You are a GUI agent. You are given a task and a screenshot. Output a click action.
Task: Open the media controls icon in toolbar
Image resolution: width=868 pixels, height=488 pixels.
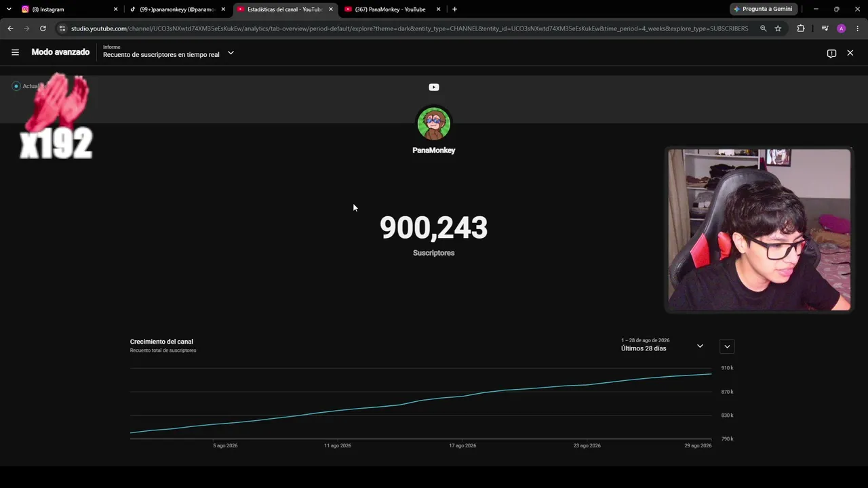825,28
